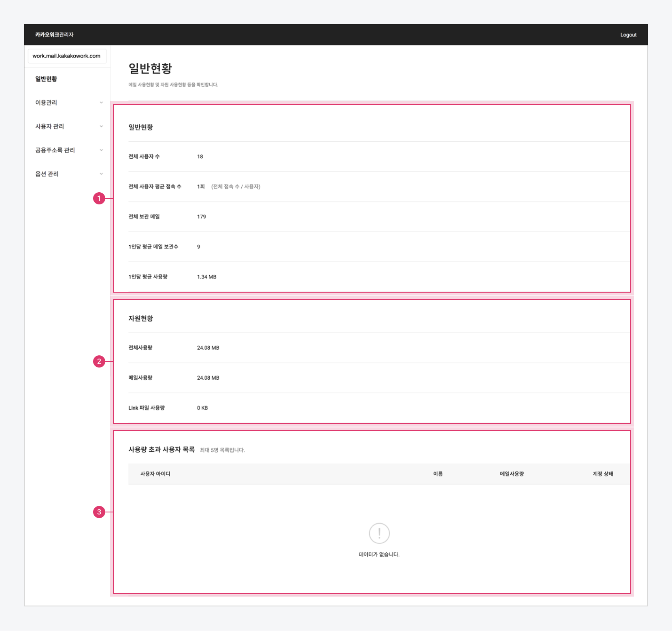
Task: Select 일반현황 in the sidebar menu
Action: pyautogui.click(x=46, y=79)
